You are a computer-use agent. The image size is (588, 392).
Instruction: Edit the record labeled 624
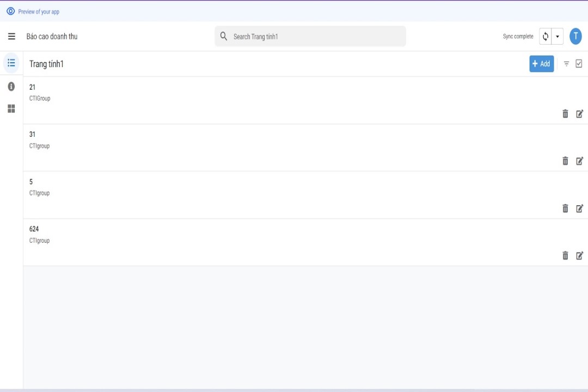pos(579,255)
